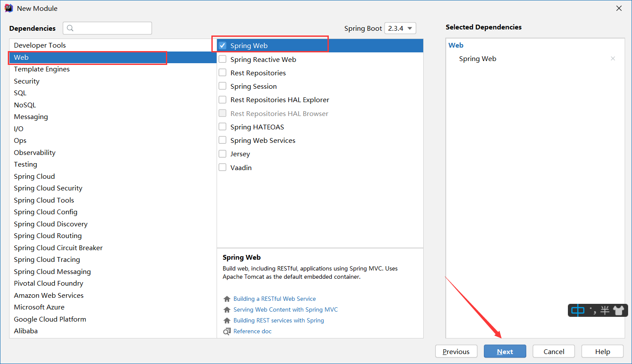Focus the dependencies search field
This screenshot has width=632, height=364.
click(107, 28)
